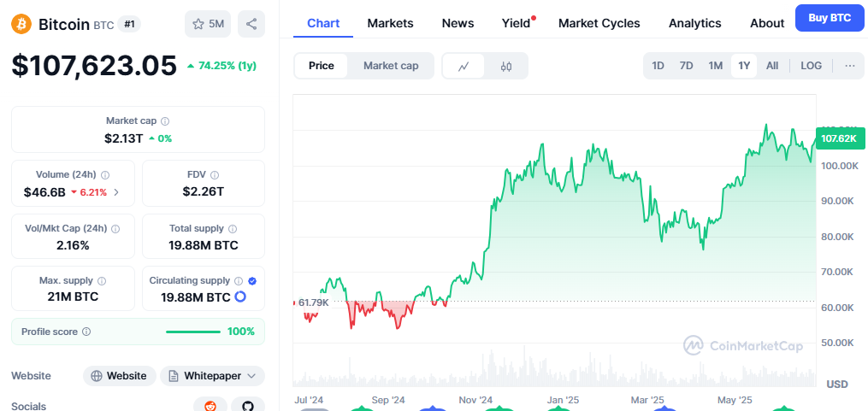The width and height of the screenshot is (868, 411).
Task: Open the Yield tab
Action: pyautogui.click(x=517, y=23)
